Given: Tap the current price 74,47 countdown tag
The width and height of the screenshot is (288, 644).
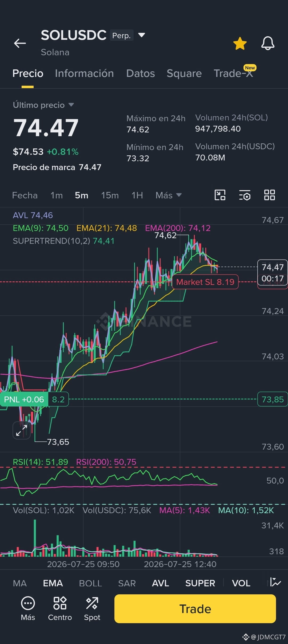Looking at the screenshot, I should [273, 273].
